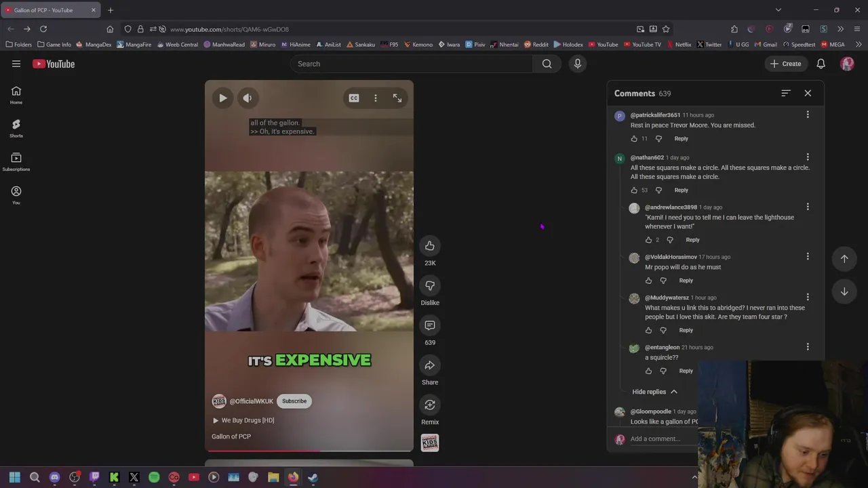Select the Gallon of PCP - YouTube tab
The height and width of the screenshot is (488, 868).
pyautogui.click(x=50, y=10)
